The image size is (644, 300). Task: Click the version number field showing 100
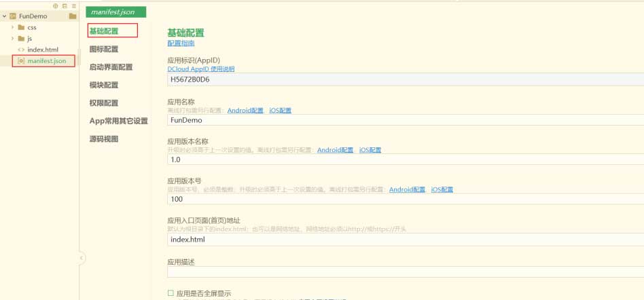(x=406, y=199)
